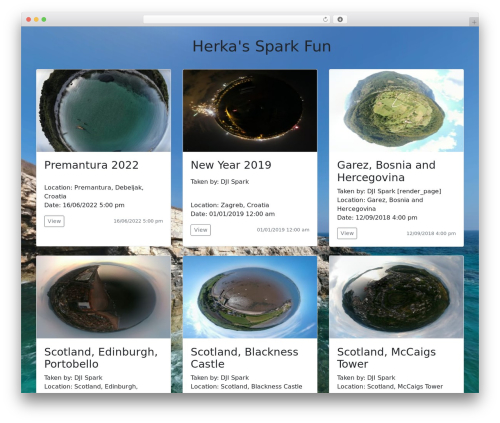Click the Date: 12/09/2018 4:00 pm line

377,218
